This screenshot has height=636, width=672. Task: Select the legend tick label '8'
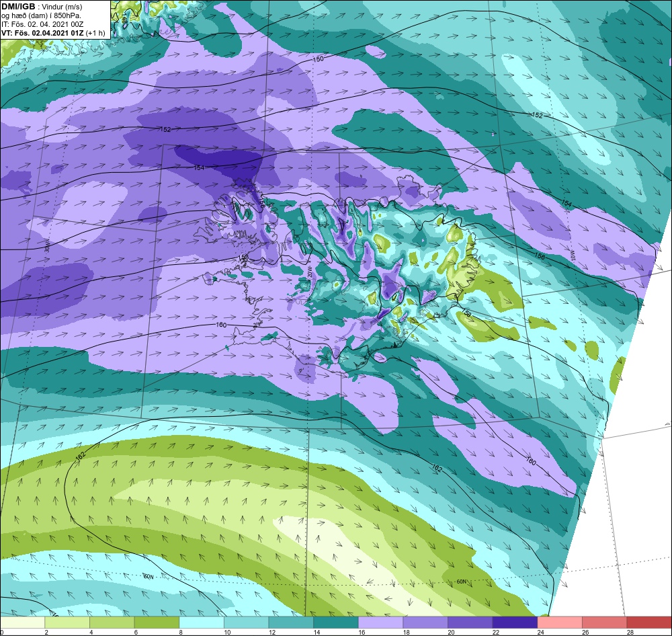pyautogui.click(x=181, y=632)
